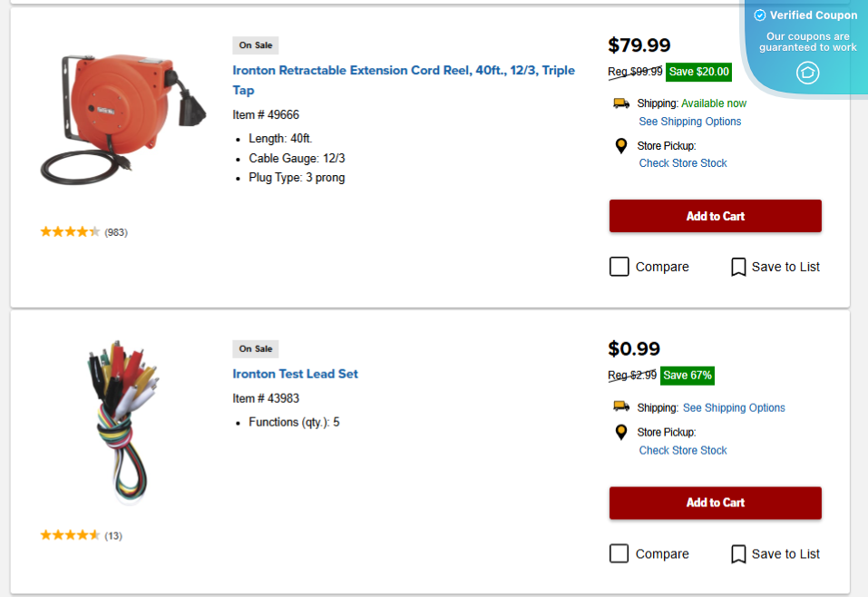Open the Ironton Retractable Extension Cord Reel product link
868x597 pixels.
pos(404,71)
